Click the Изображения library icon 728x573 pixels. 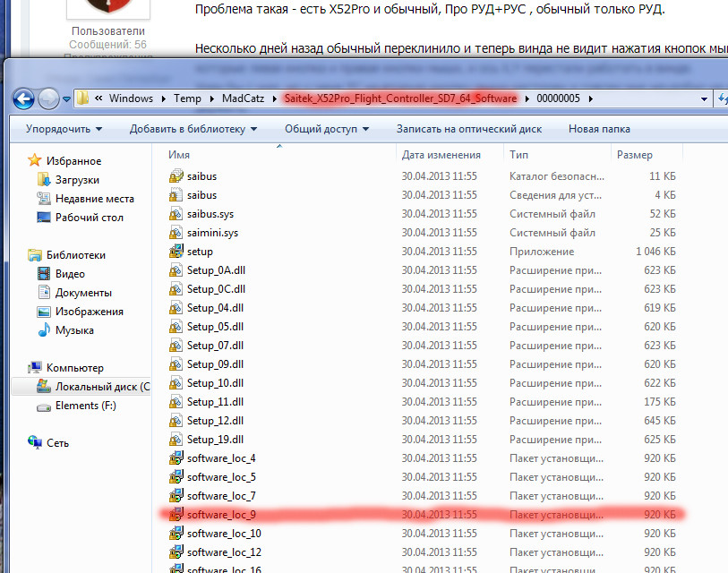tap(44, 311)
